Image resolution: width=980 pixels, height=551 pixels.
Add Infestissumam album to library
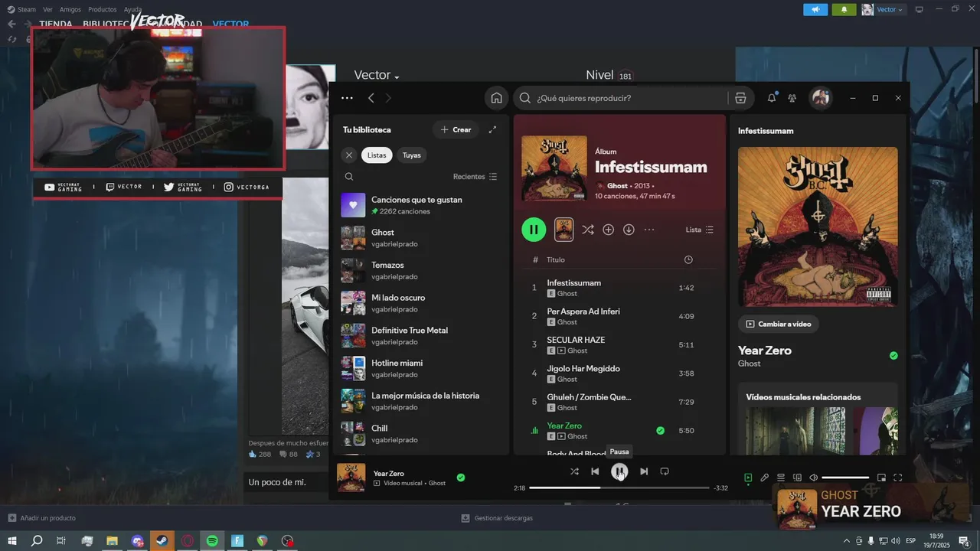[x=609, y=230]
